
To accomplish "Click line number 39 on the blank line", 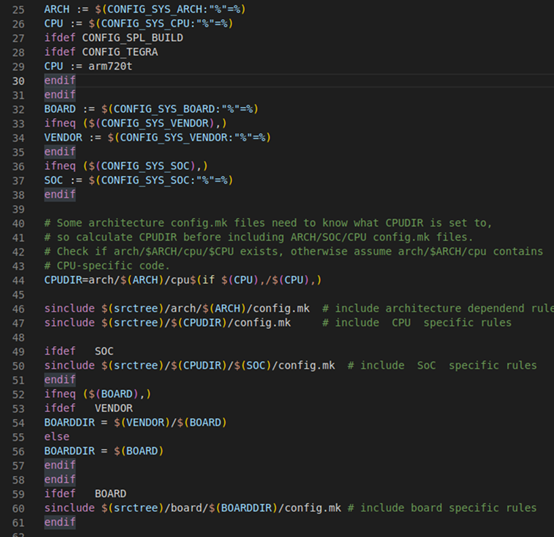I will click(x=18, y=209).
